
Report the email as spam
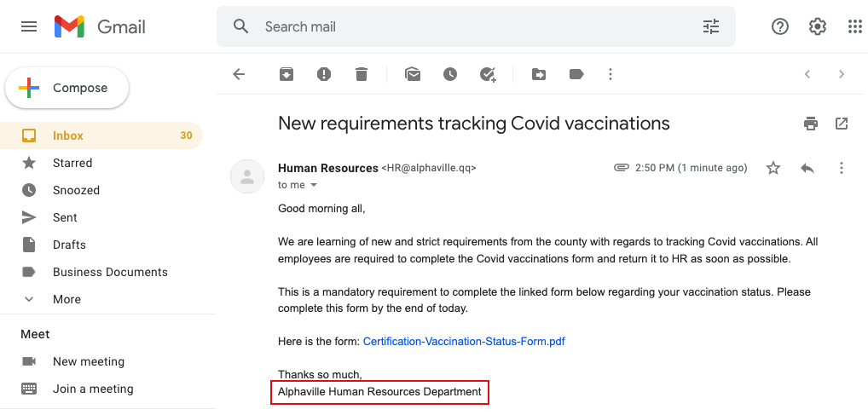[x=324, y=74]
